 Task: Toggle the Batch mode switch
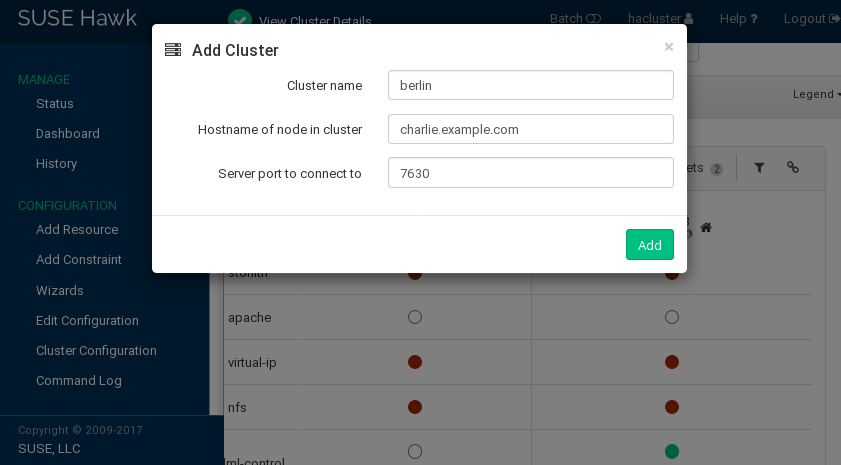pos(594,19)
